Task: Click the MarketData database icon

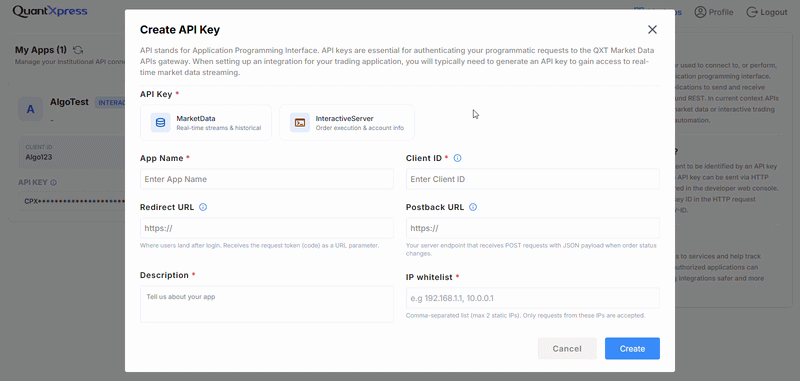Action: click(x=160, y=122)
